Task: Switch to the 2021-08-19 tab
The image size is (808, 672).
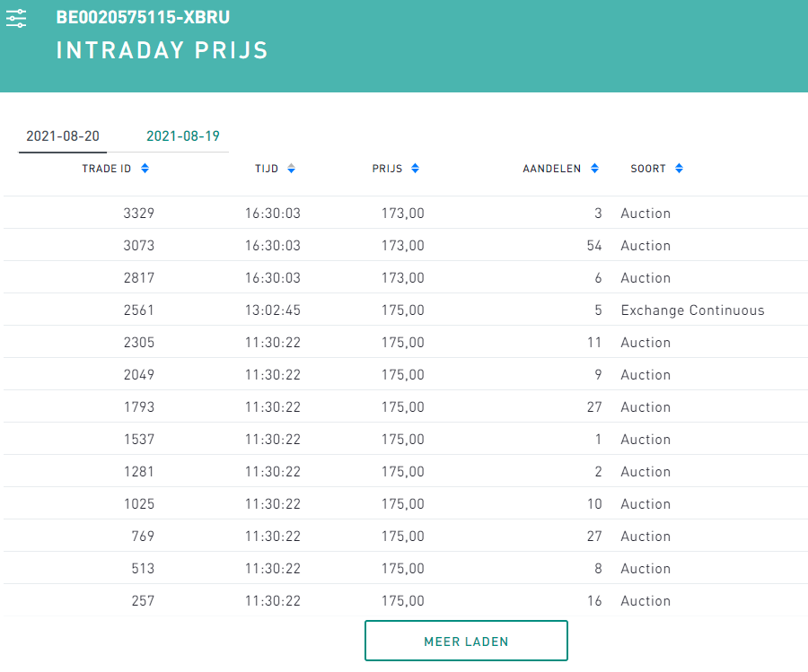Action: coord(183,136)
